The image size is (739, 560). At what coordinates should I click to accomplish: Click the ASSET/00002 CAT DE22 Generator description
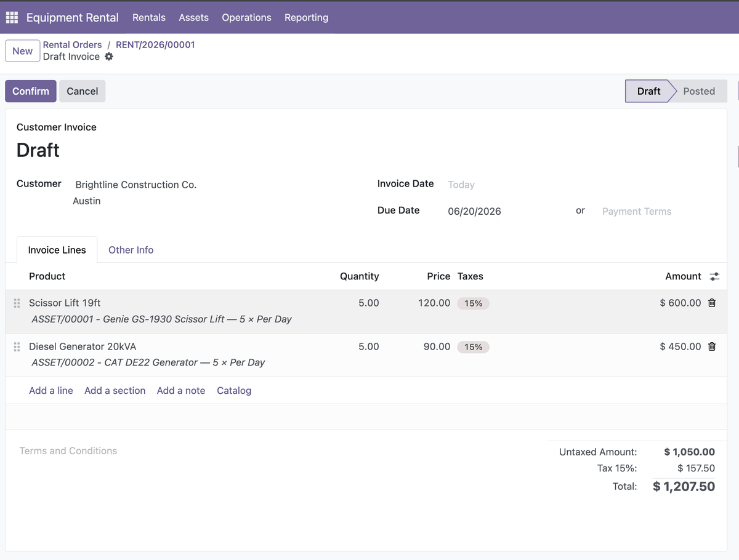coord(148,362)
